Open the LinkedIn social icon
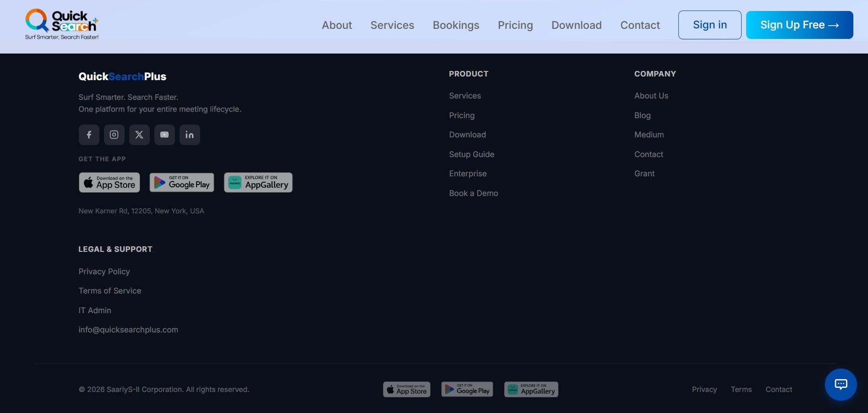The image size is (868, 413). pos(190,135)
